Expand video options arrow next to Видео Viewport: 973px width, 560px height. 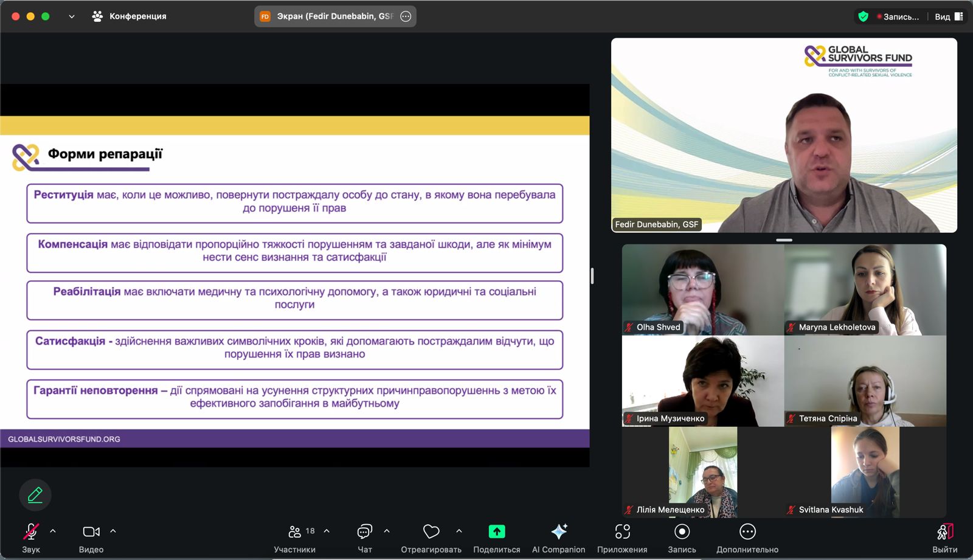(113, 531)
